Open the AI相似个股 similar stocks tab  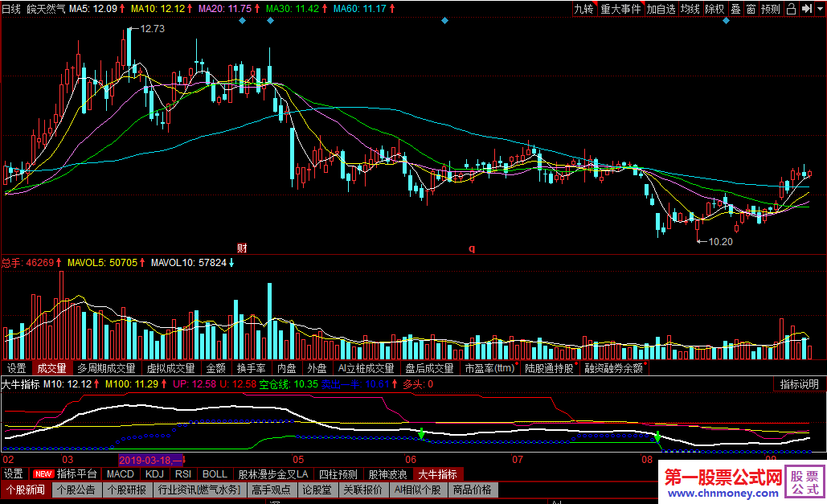pos(418,490)
